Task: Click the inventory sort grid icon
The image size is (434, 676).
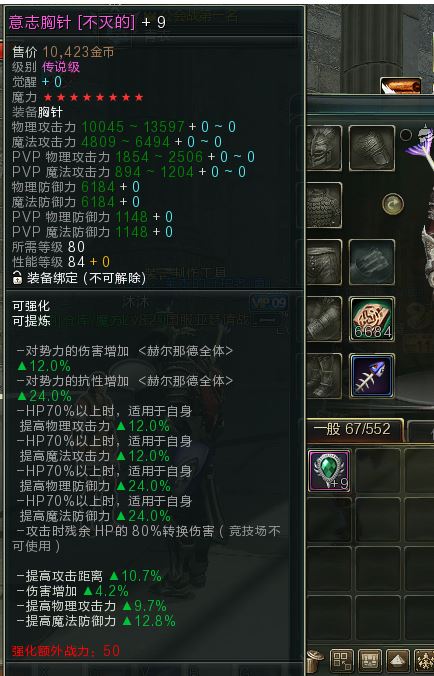Action: pyautogui.click(x=341, y=660)
